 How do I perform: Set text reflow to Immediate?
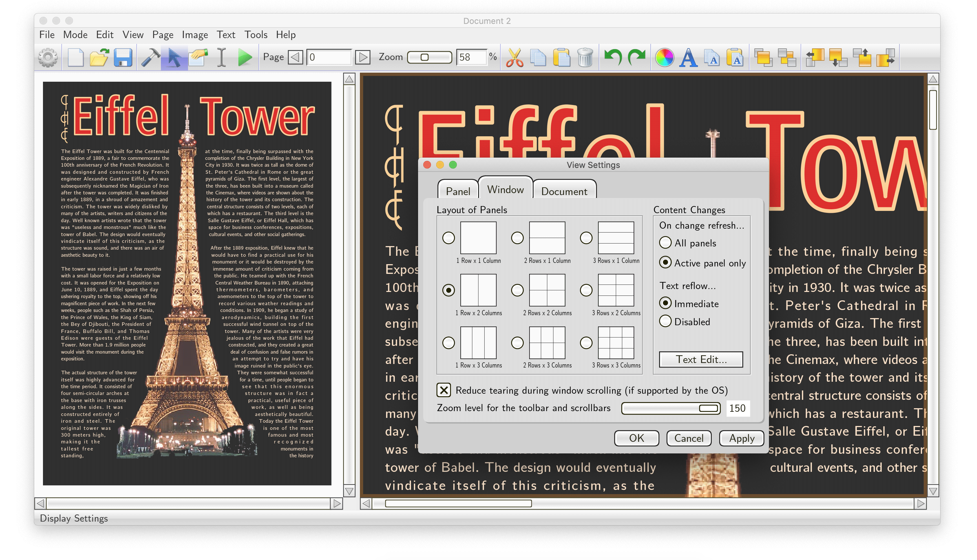tap(666, 304)
